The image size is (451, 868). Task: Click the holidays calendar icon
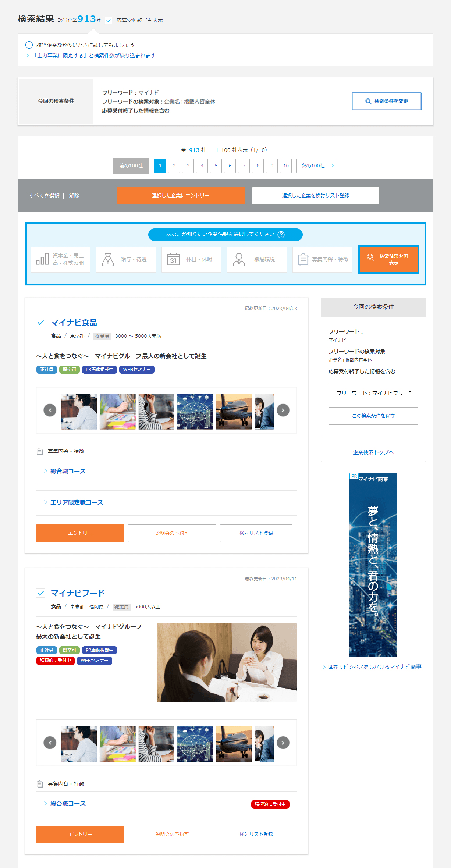(173, 259)
